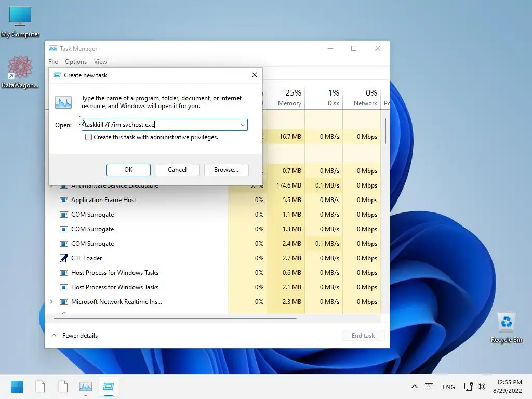Click the disabled End task button

click(x=363, y=336)
